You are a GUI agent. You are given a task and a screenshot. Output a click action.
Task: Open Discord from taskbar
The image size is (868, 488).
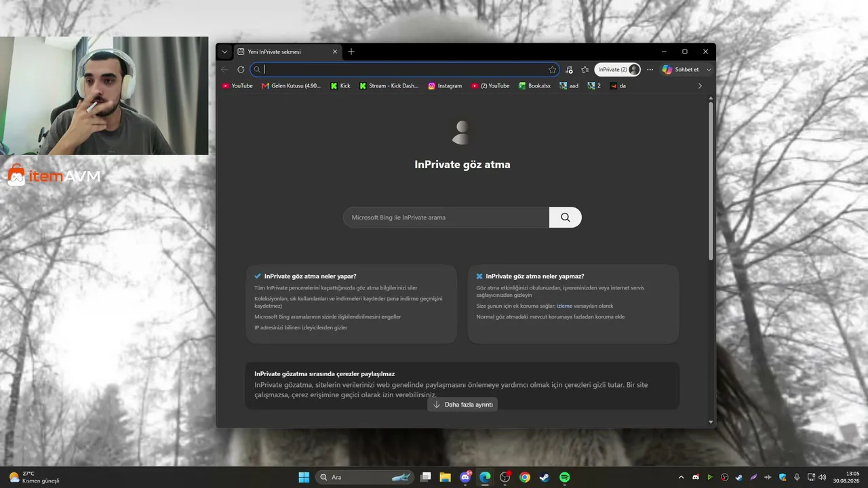[x=465, y=477]
